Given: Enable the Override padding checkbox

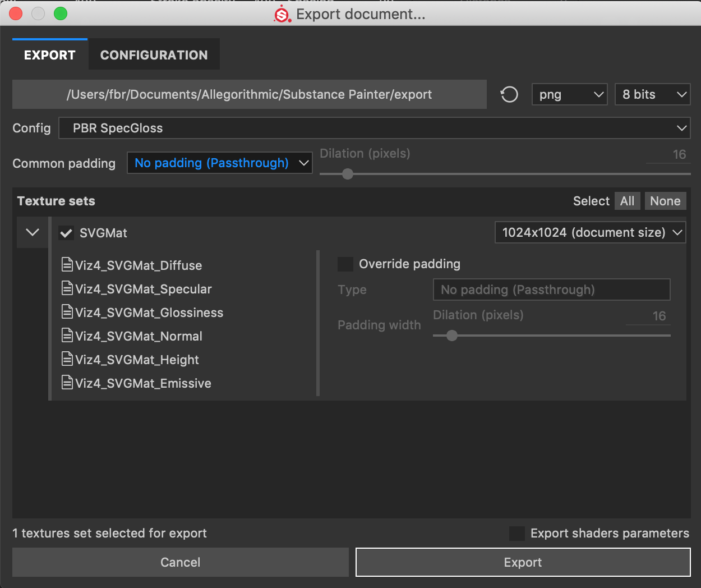Looking at the screenshot, I should pyautogui.click(x=345, y=264).
